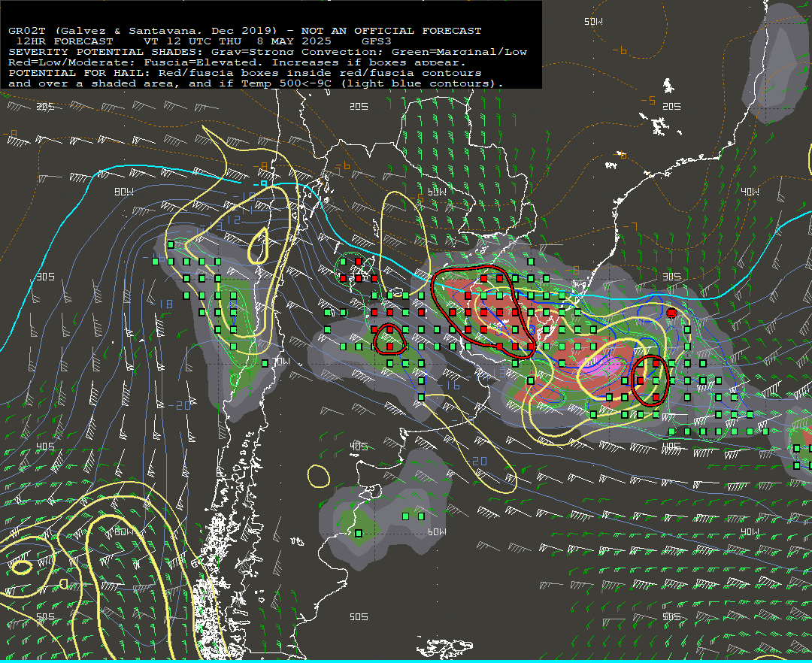This screenshot has width=812, height=663.
Task: Click the "12HR FORECAST" label
Action: [65, 41]
